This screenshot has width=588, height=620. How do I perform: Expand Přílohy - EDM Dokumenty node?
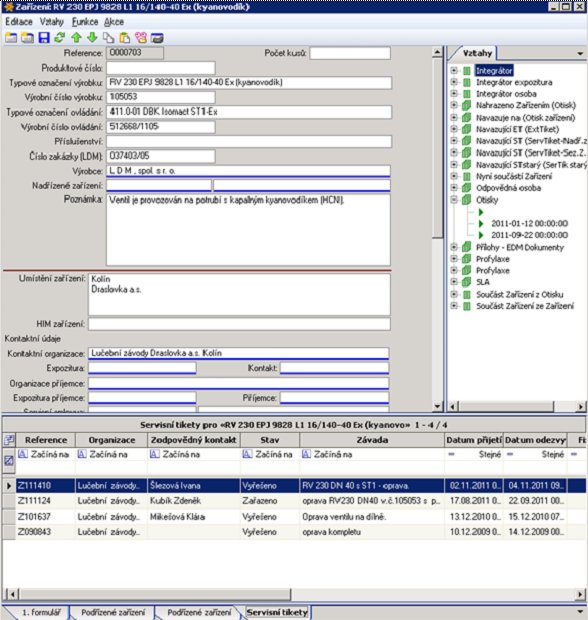(454, 247)
